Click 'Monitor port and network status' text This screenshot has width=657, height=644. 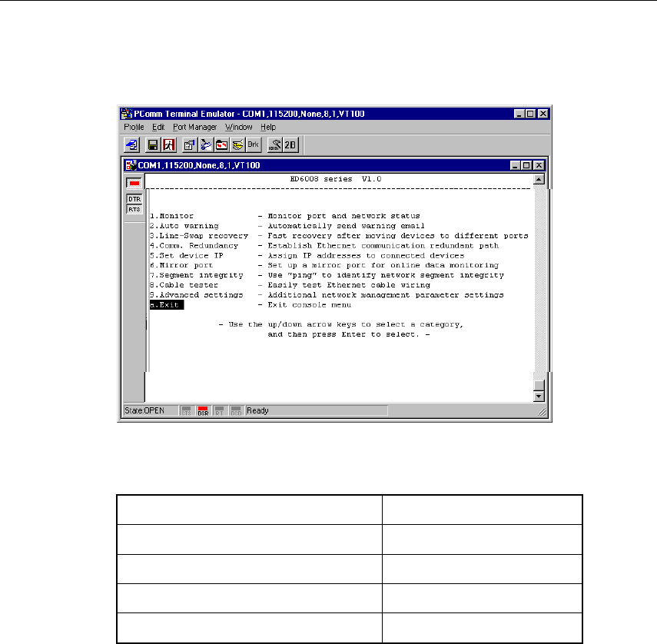pyautogui.click(x=344, y=216)
